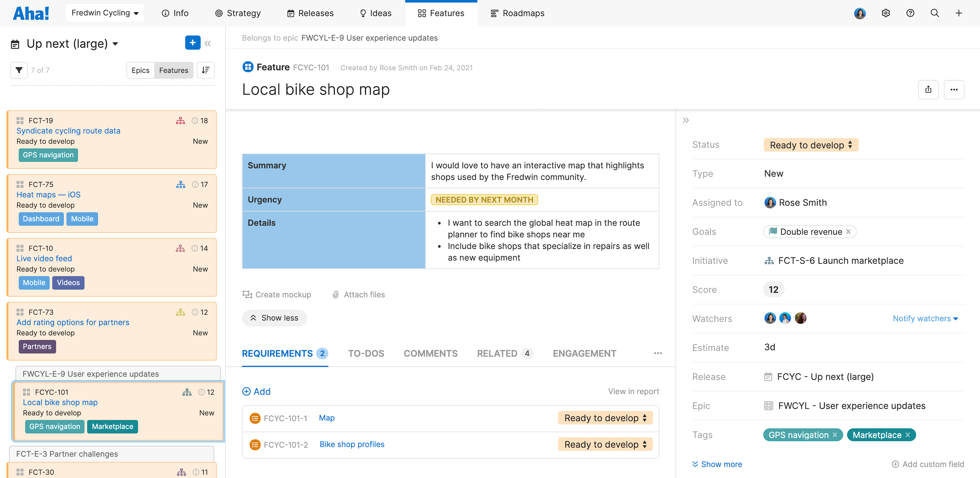The width and height of the screenshot is (980, 478).
Task: Select the Create mockup icon
Action: [247, 294]
